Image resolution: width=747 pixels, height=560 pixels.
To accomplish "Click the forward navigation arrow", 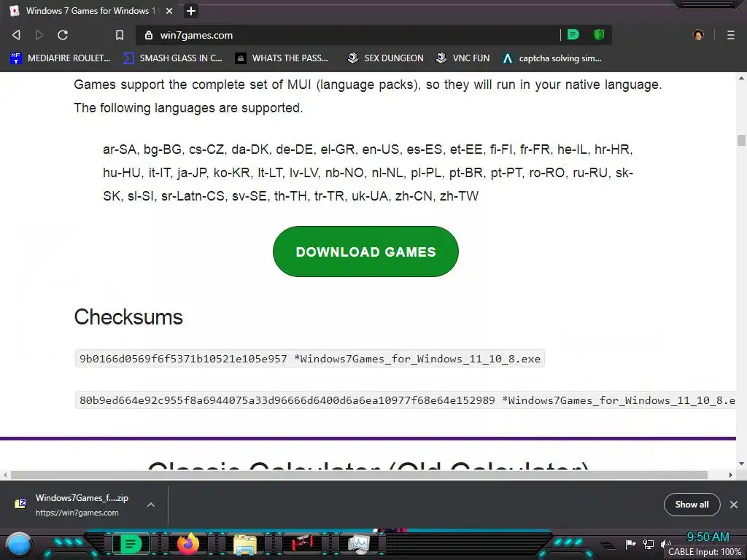I will [39, 35].
